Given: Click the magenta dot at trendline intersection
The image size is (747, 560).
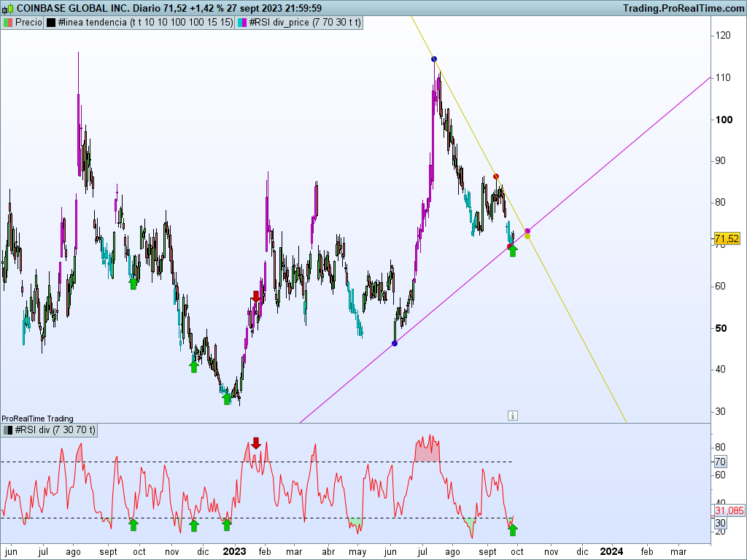Looking at the screenshot, I should point(527,231).
